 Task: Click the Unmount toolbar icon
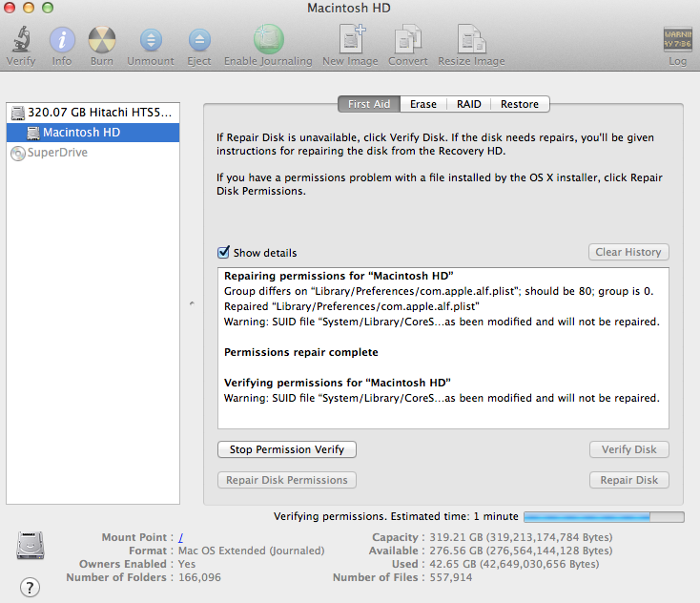click(151, 40)
